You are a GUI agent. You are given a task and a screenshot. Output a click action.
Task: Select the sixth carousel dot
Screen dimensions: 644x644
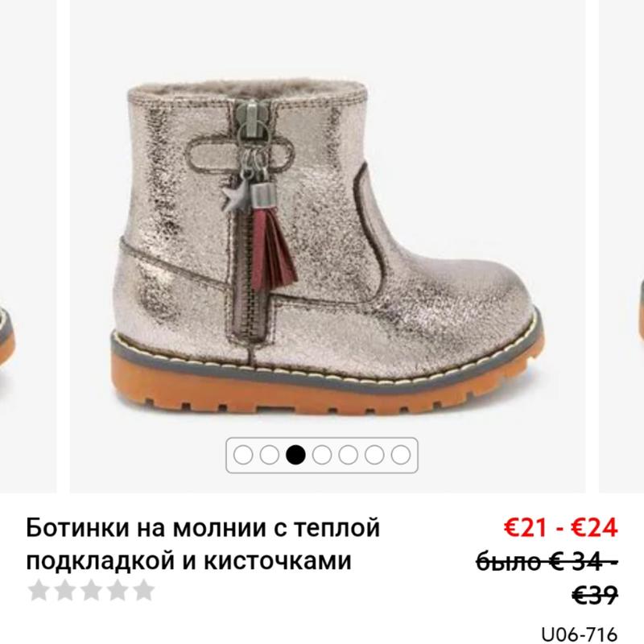tap(374, 455)
